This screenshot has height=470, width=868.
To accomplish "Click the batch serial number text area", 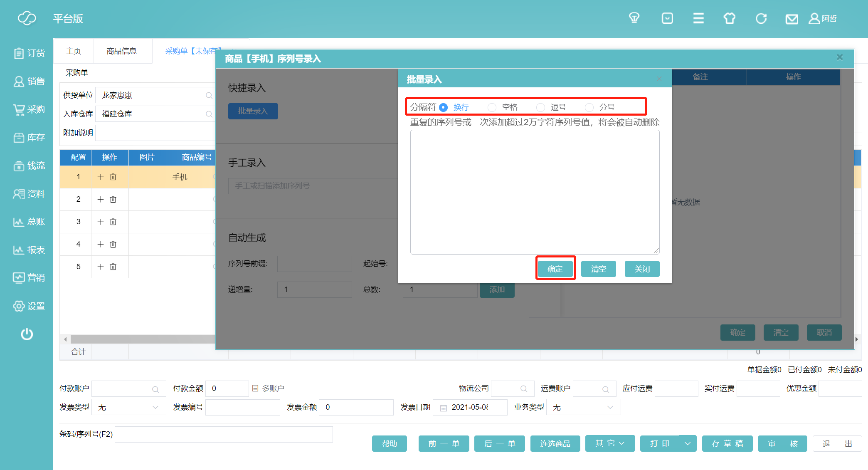I will [535, 192].
